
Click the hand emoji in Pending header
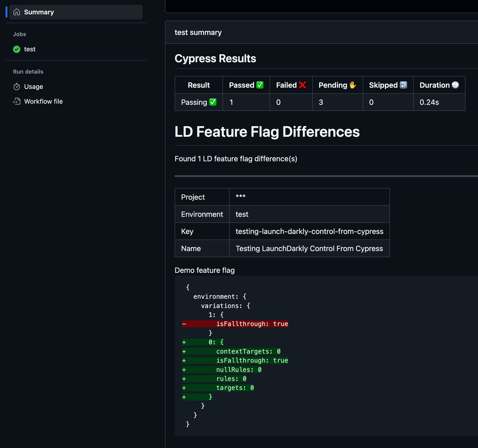[x=352, y=85]
